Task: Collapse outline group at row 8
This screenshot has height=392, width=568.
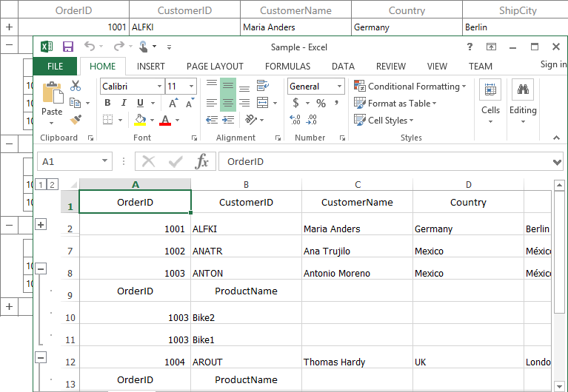Action: click(x=41, y=269)
